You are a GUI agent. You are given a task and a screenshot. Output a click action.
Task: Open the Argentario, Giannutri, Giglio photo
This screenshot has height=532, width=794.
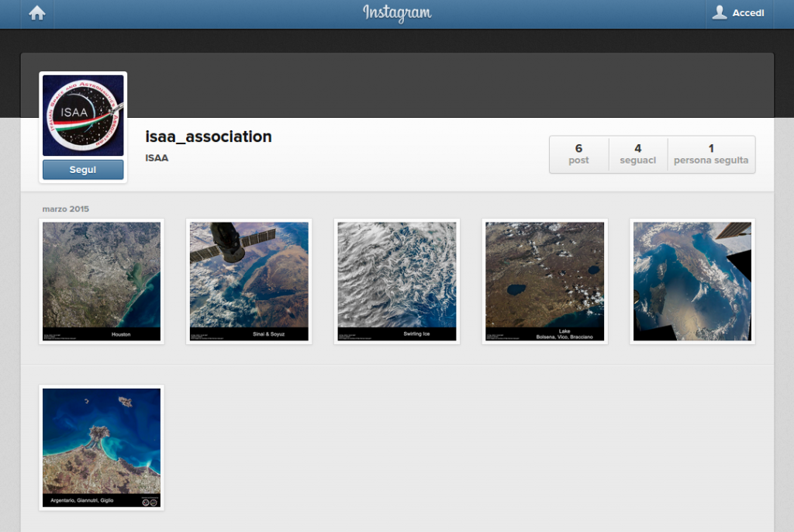101,447
